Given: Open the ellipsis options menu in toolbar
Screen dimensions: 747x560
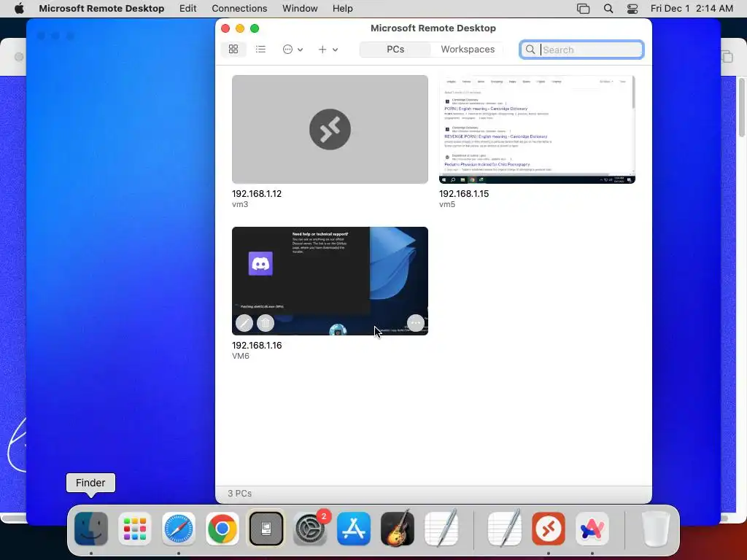Looking at the screenshot, I should coord(287,50).
